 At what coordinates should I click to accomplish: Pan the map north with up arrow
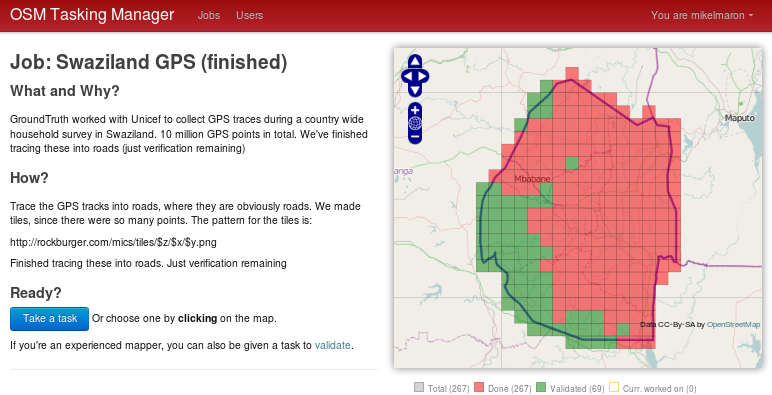pos(415,61)
